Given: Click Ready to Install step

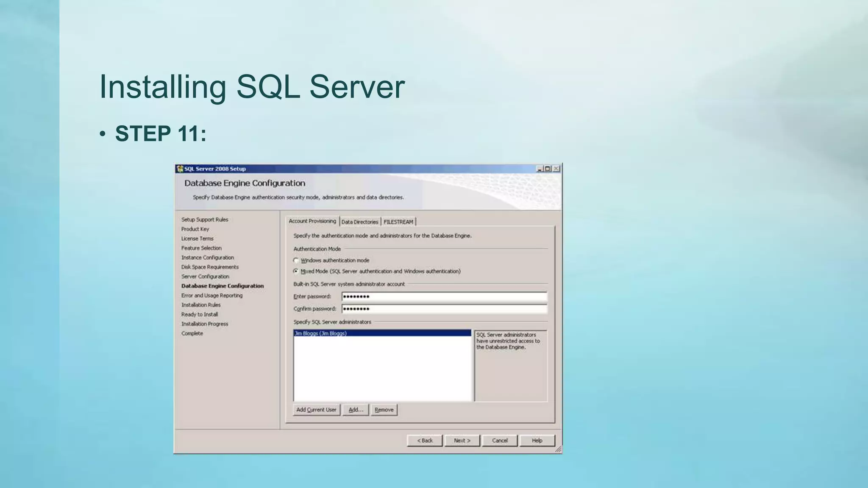Looking at the screenshot, I should tap(200, 314).
